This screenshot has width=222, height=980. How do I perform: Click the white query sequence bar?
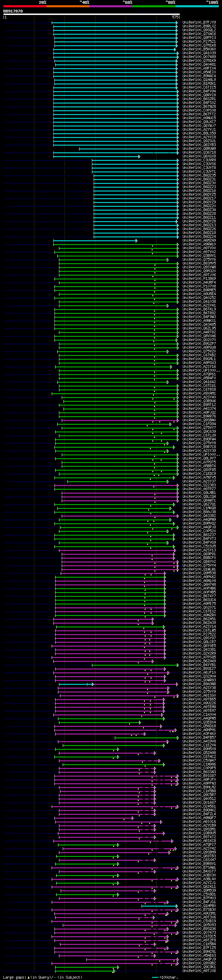[x=92, y=14]
